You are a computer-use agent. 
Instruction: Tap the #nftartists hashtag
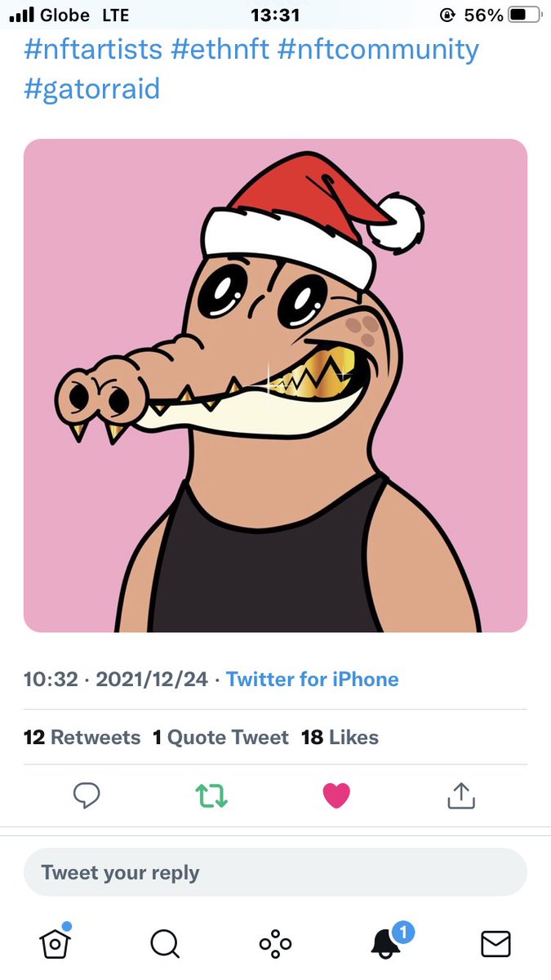(94, 50)
